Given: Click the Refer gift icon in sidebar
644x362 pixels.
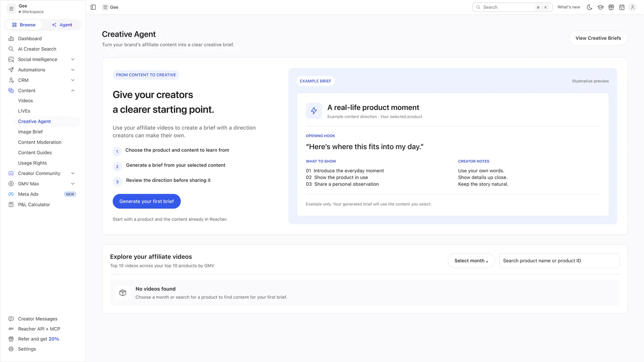Looking at the screenshot, I should [x=11, y=339].
